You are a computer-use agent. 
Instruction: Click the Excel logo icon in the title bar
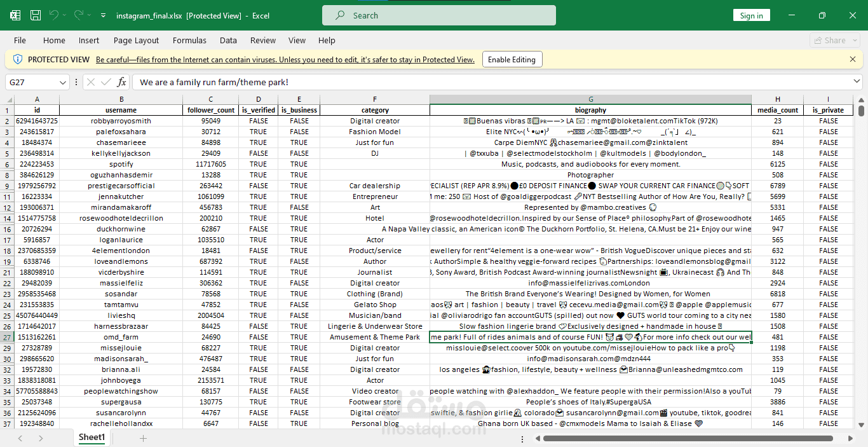click(x=15, y=15)
